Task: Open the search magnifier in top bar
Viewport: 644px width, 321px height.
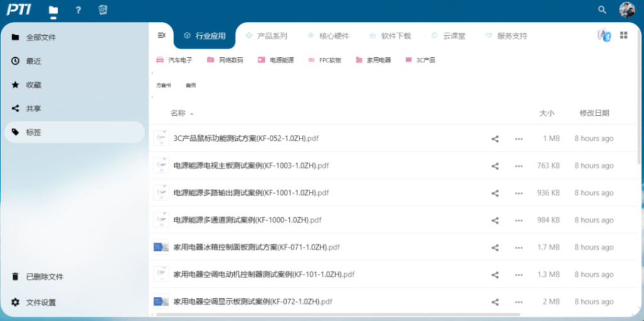Action: tap(602, 10)
